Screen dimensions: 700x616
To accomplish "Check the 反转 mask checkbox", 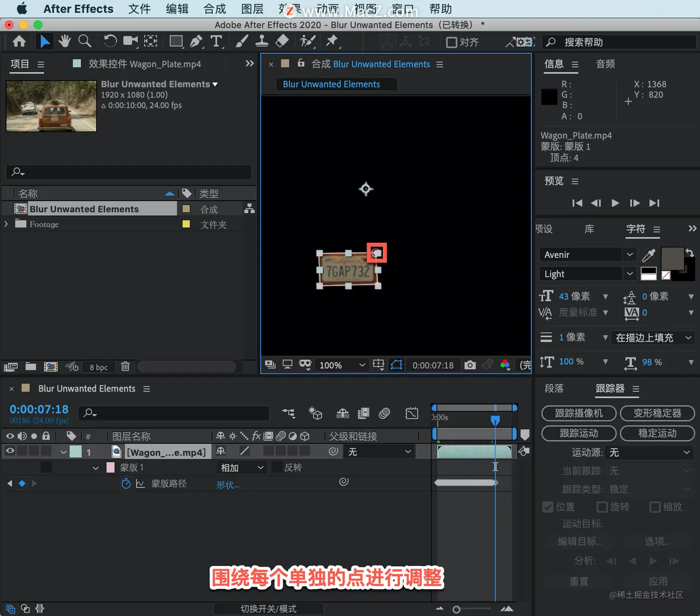I will point(276,467).
